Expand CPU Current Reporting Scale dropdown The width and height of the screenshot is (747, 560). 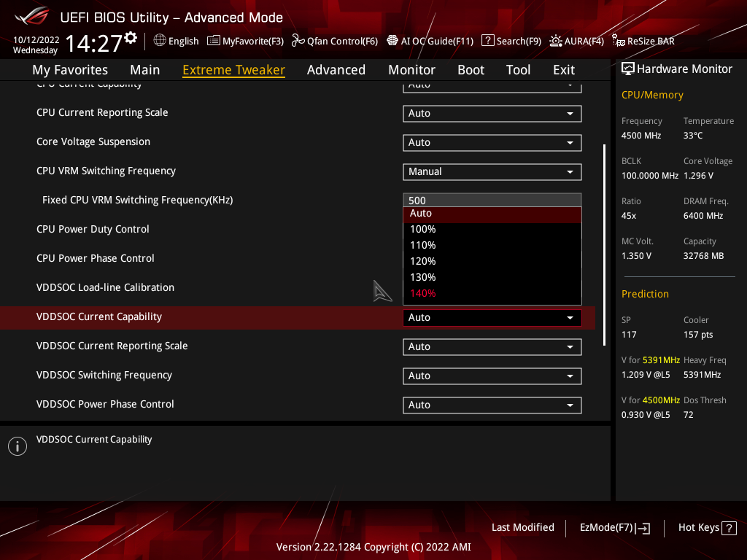492,113
